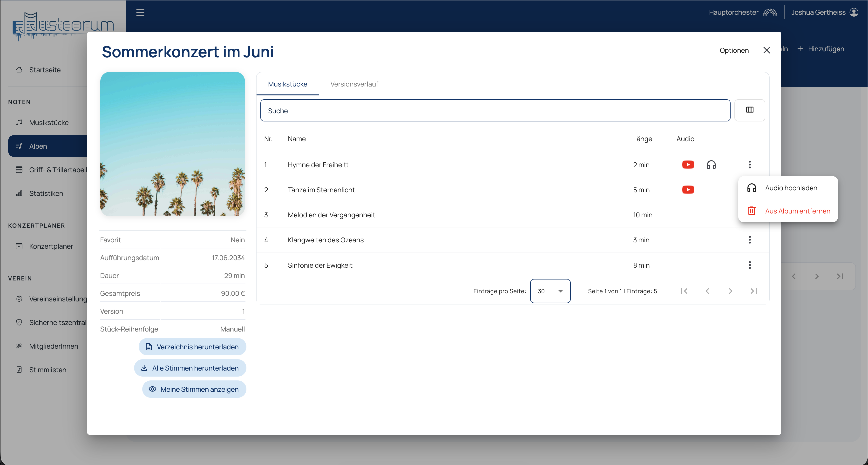The height and width of the screenshot is (465, 868).
Task: Switch to Versionsverlauf tab
Action: click(354, 84)
